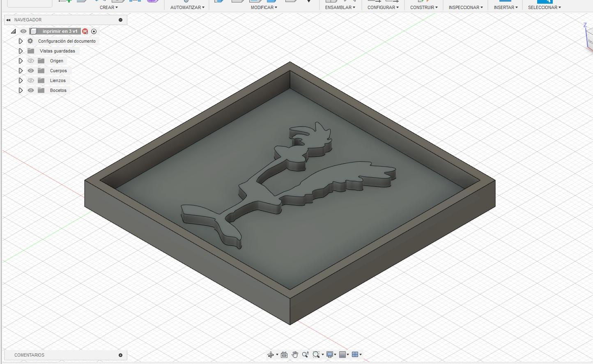Expand the Cuerpos node
The image size is (593, 364).
[21, 71]
